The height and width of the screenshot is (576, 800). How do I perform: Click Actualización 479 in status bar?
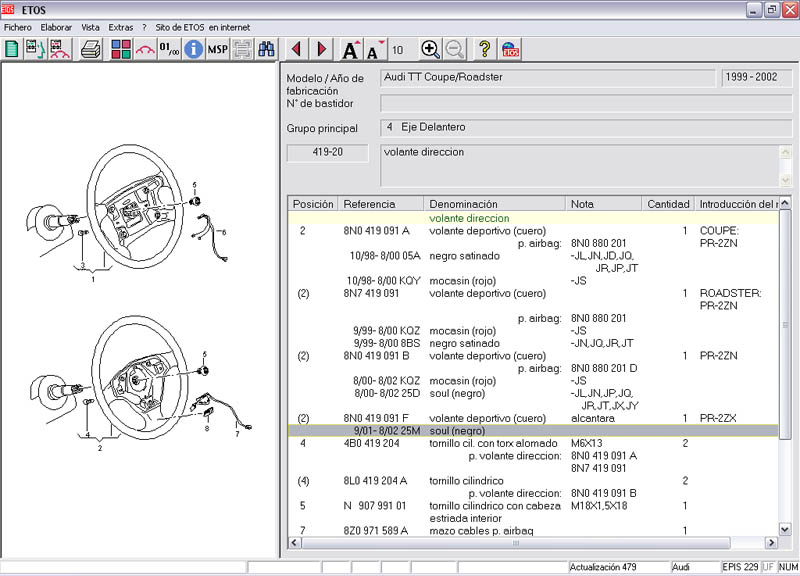(603, 567)
